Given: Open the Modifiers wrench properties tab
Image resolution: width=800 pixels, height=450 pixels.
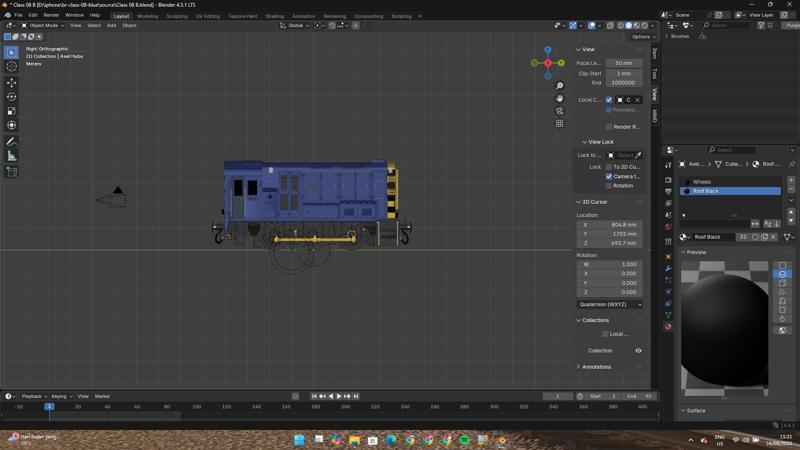Looking at the screenshot, I should click(x=668, y=268).
